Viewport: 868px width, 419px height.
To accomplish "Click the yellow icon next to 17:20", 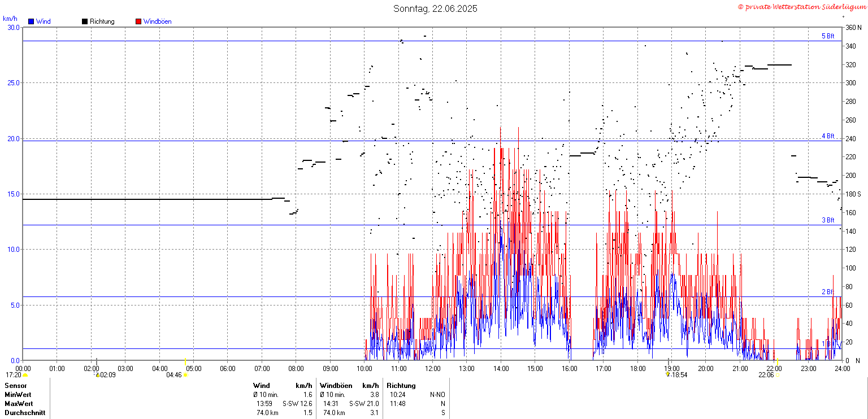I will point(25,375).
